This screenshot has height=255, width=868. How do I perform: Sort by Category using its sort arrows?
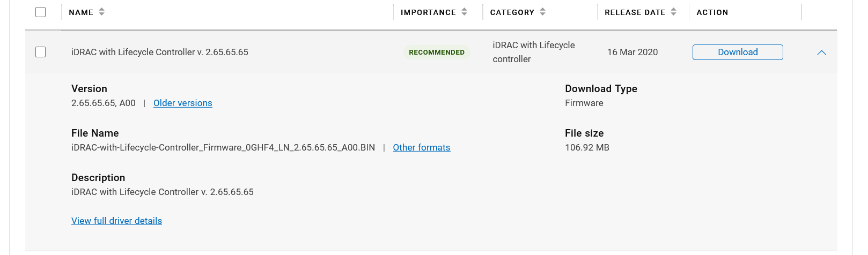point(542,12)
